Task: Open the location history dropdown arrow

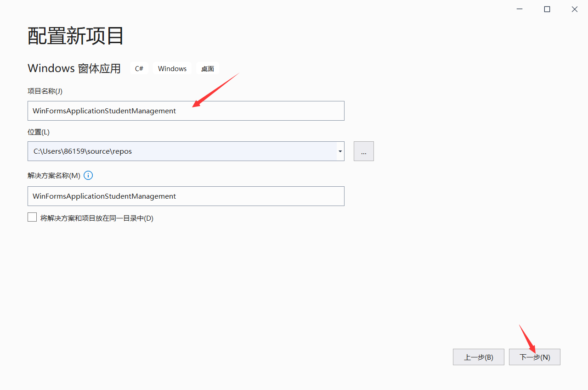Action: pyautogui.click(x=340, y=151)
